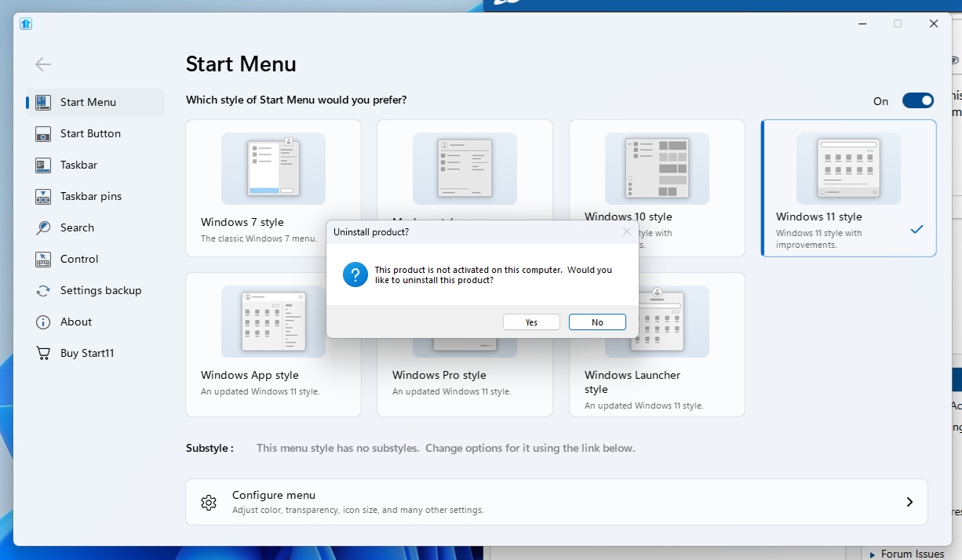Toggle the Start Menu On switch

tap(917, 100)
